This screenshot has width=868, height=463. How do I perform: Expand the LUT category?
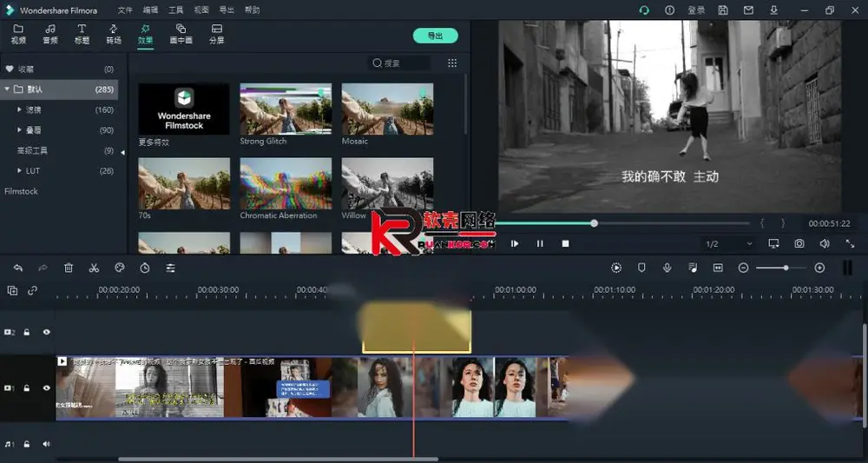coord(20,170)
